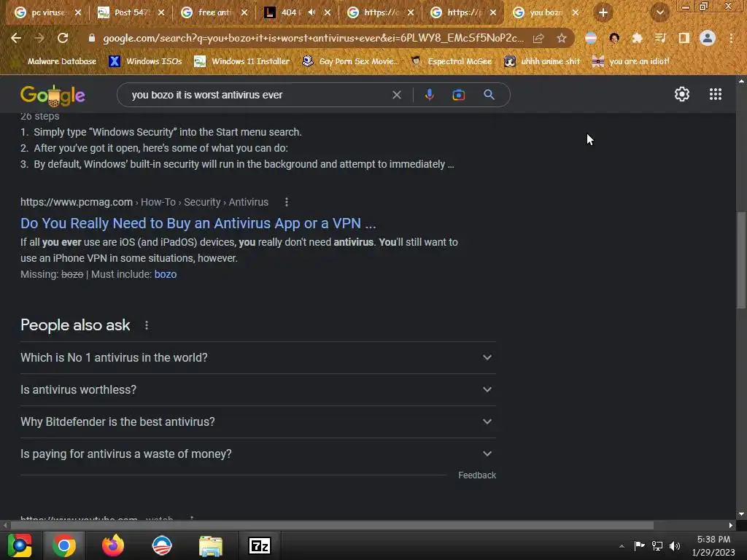Expand 'Is antivirus worthless?' question

coord(258,389)
